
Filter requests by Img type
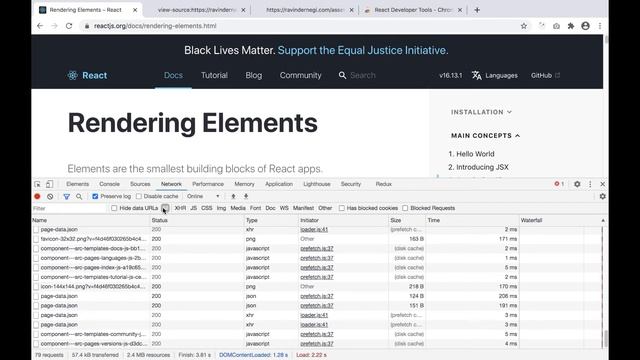(x=221, y=208)
